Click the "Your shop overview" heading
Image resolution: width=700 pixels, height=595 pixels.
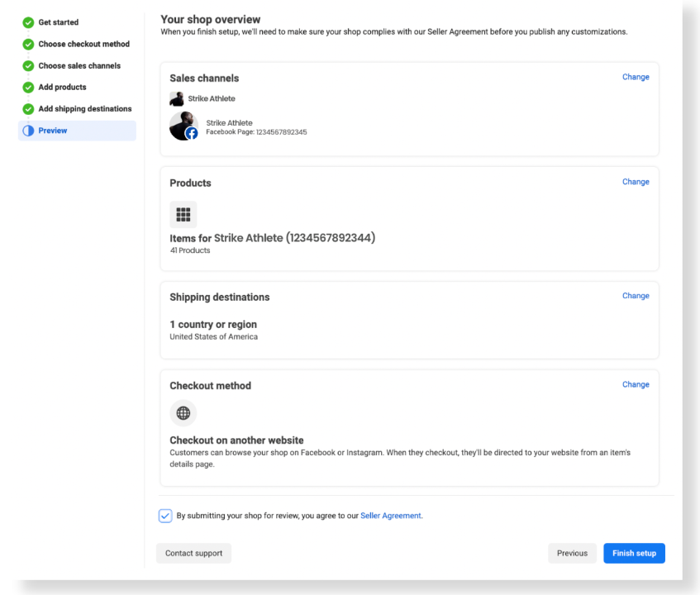pyautogui.click(x=210, y=20)
